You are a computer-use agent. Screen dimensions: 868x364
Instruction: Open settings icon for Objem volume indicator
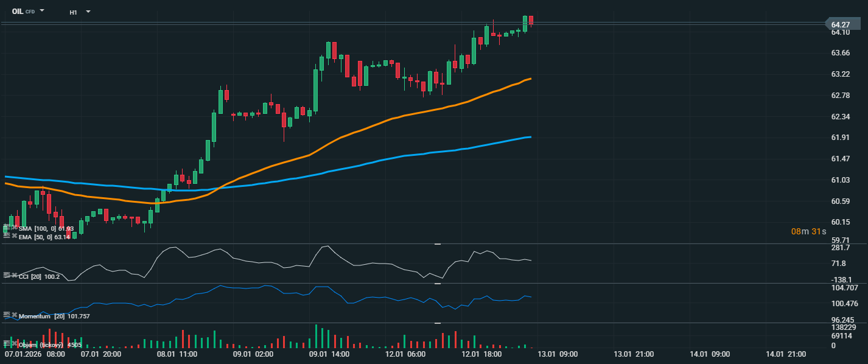pyautogui.click(x=6, y=343)
